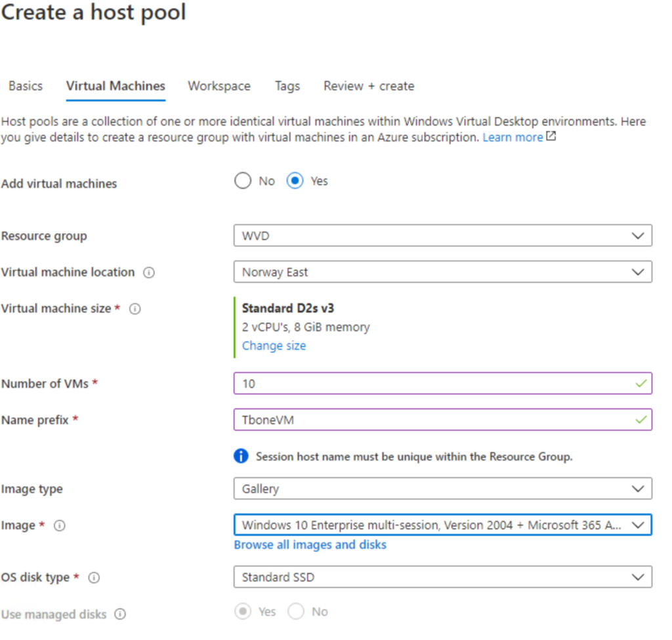
Task: Switch to the Workspace tab
Action: pyautogui.click(x=219, y=86)
